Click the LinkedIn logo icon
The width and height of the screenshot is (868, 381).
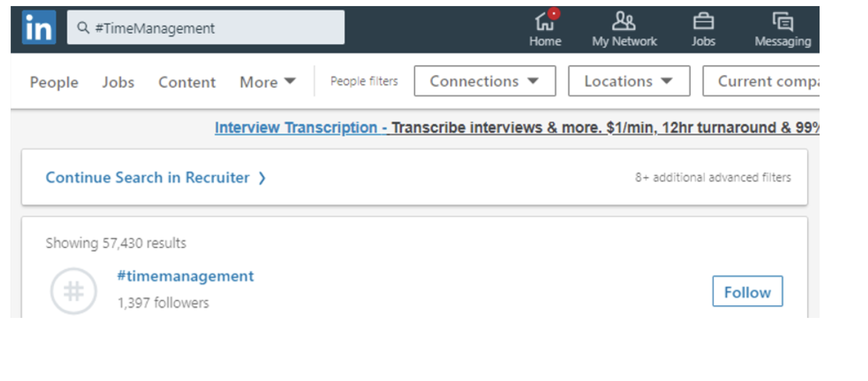39,28
